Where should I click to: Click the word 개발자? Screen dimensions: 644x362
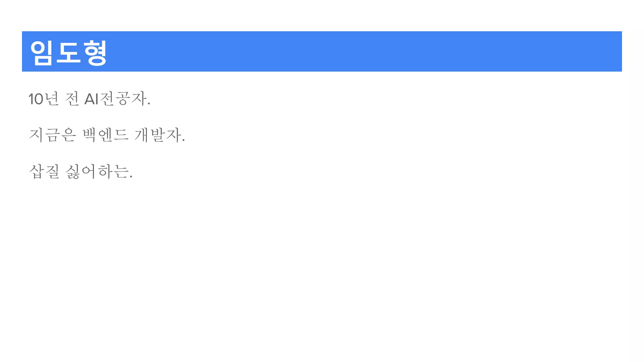click(x=158, y=135)
